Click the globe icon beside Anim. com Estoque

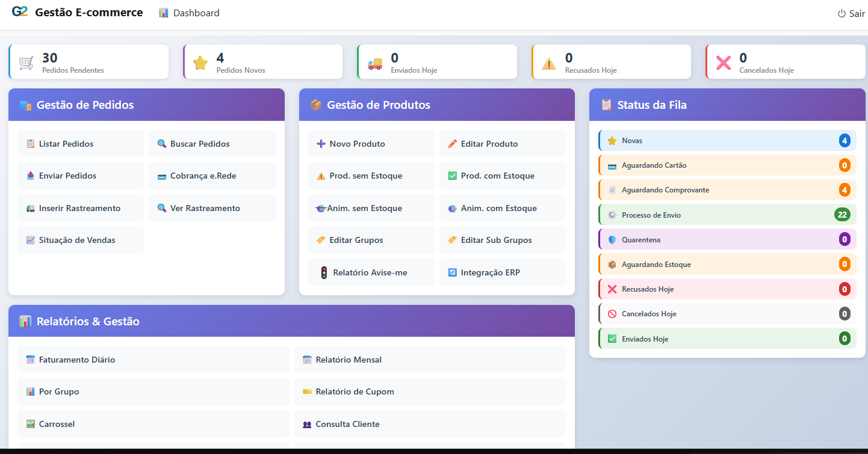(453, 208)
